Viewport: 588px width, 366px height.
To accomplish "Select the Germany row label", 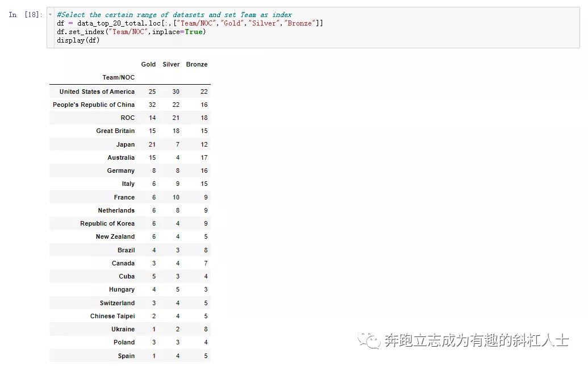I will [x=120, y=170].
